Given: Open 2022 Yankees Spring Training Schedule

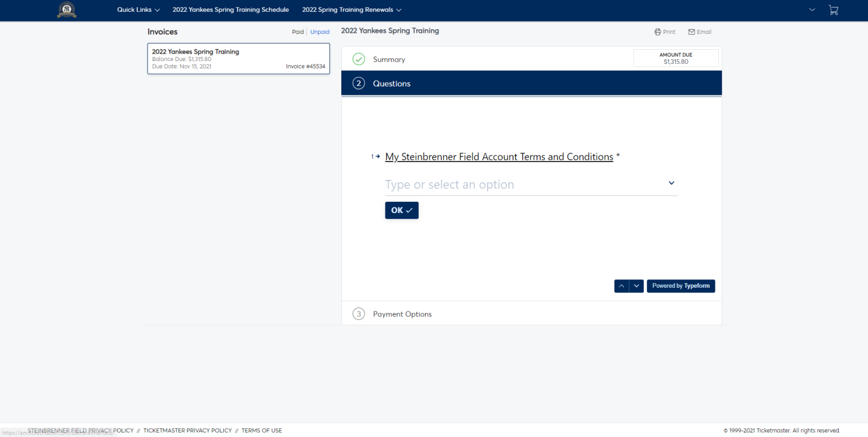Looking at the screenshot, I should click(x=231, y=10).
